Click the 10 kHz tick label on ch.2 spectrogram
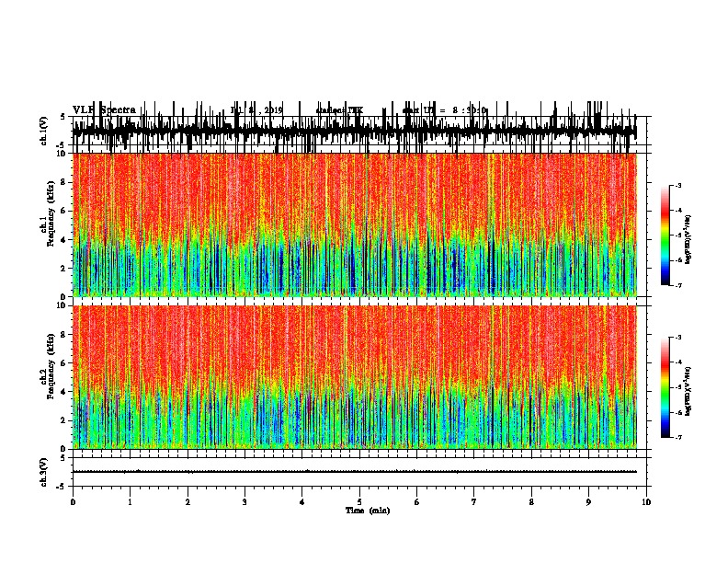 [61, 305]
